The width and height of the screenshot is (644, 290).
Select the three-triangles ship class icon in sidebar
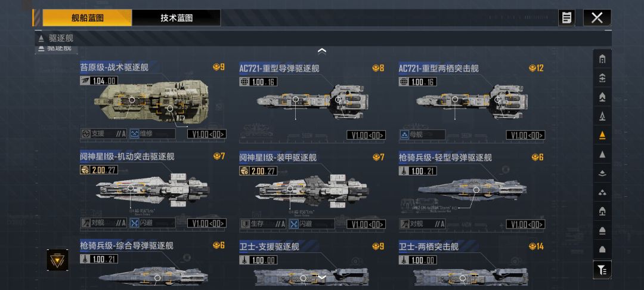tap(602, 193)
